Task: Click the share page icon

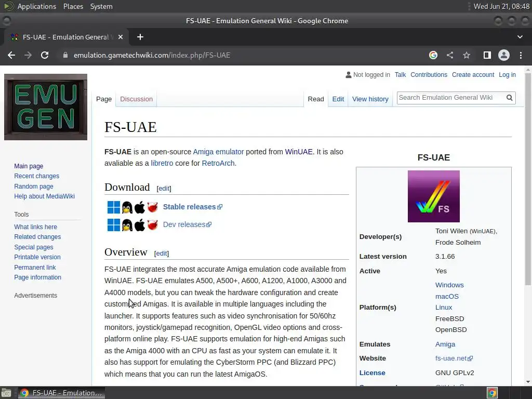Action: [450, 55]
